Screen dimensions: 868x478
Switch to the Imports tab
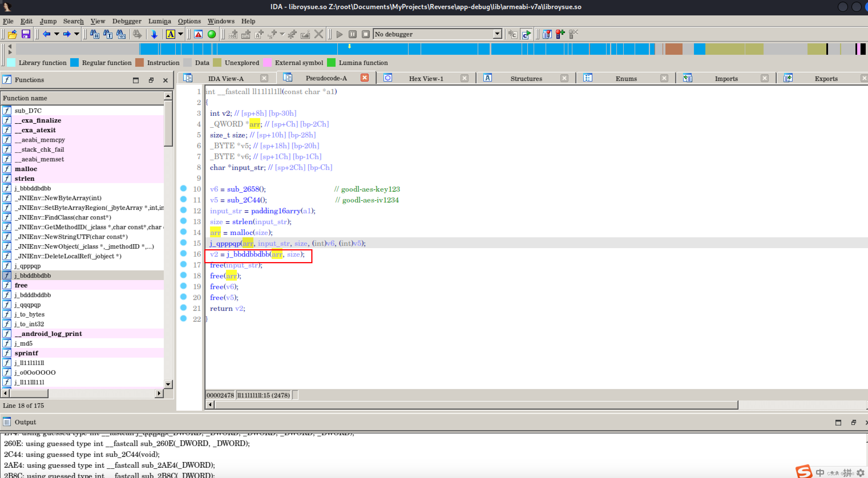pyautogui.click(x=726, y=78)
